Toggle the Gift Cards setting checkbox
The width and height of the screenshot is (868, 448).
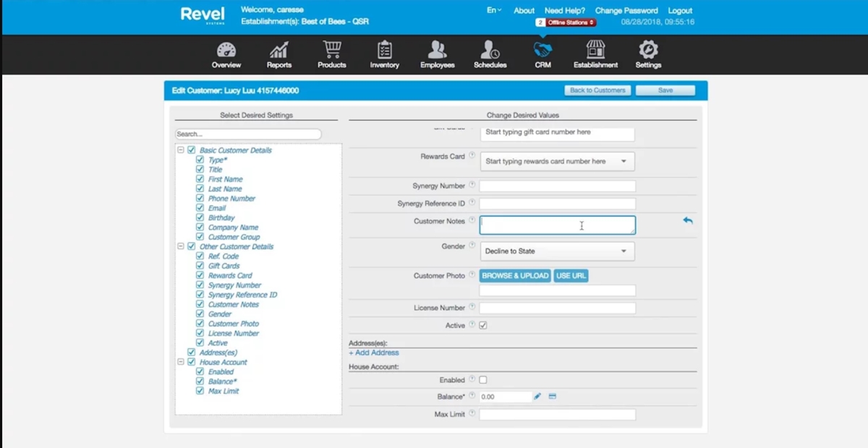click(200, 266)
